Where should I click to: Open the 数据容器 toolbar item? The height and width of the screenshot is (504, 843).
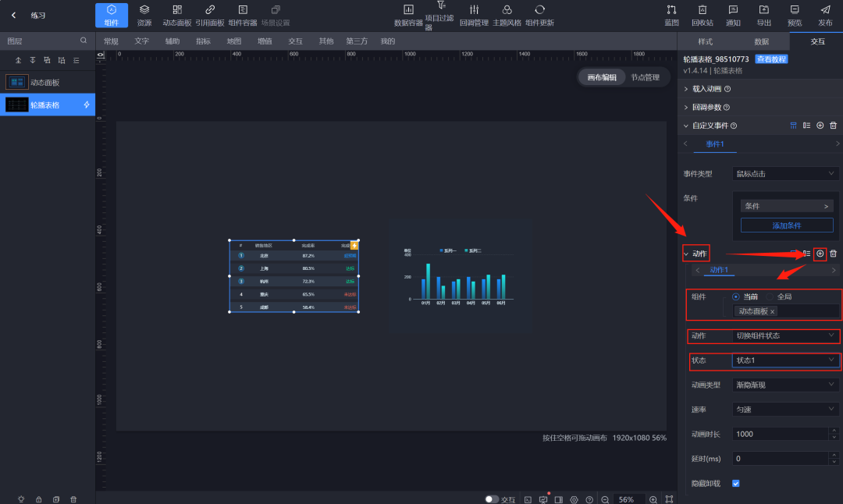coord(408,15)
